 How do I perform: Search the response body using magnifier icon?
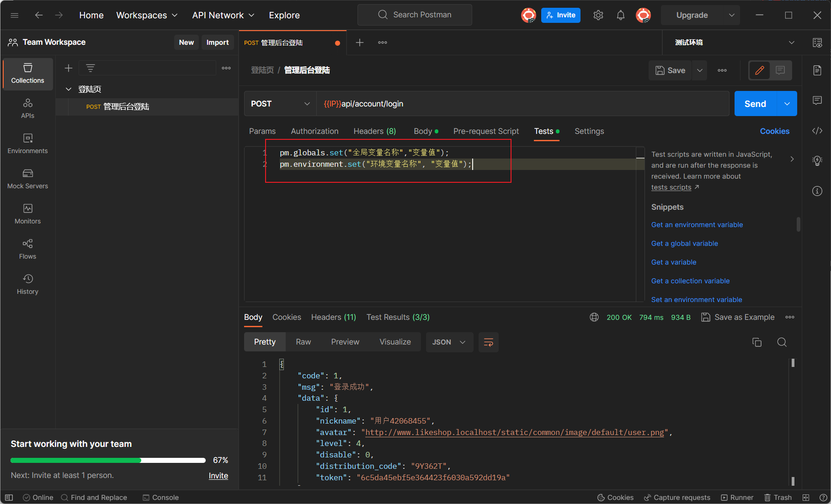tap(782, 342)
